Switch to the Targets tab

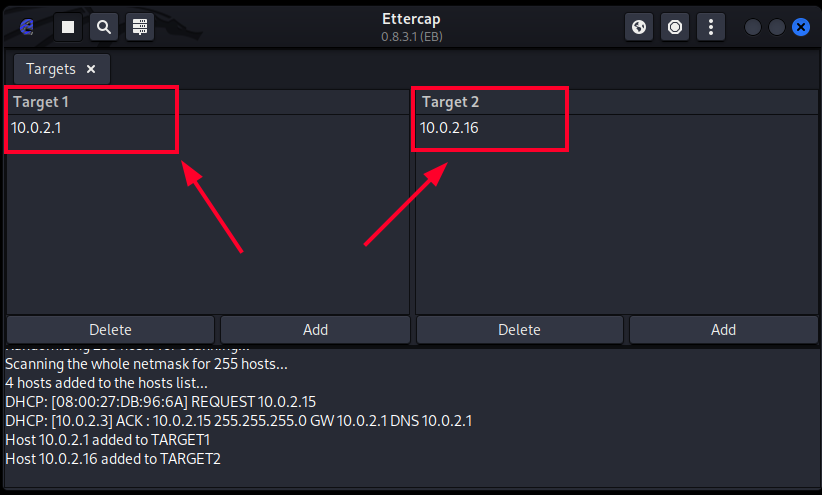50,69
